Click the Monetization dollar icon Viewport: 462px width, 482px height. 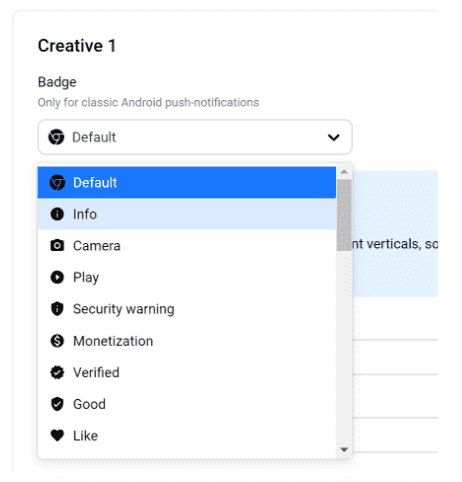pyautogui.click(x=57, y=341)
